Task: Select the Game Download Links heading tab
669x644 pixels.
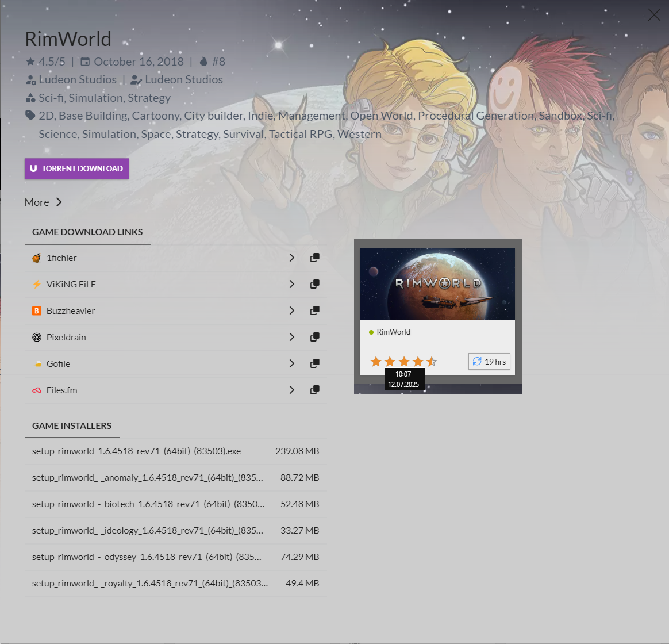Action: point(87,232)
